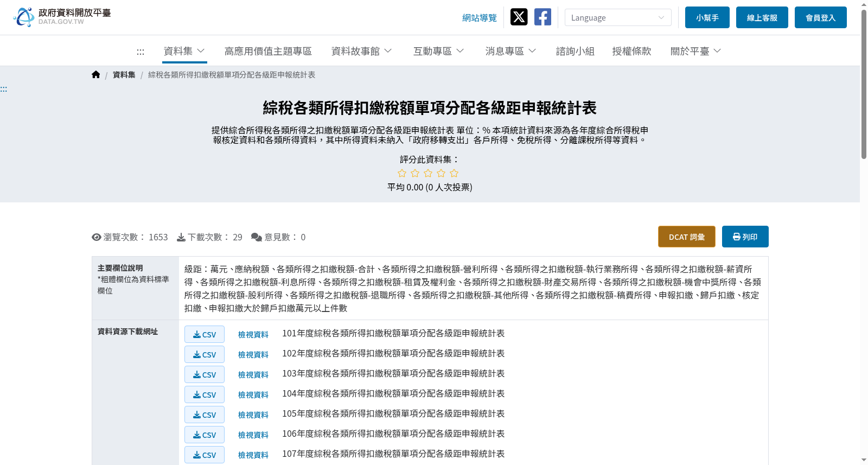Rate dataset with the fifth star
This screenshot has height=465, width=868.
tap(454, 173)
